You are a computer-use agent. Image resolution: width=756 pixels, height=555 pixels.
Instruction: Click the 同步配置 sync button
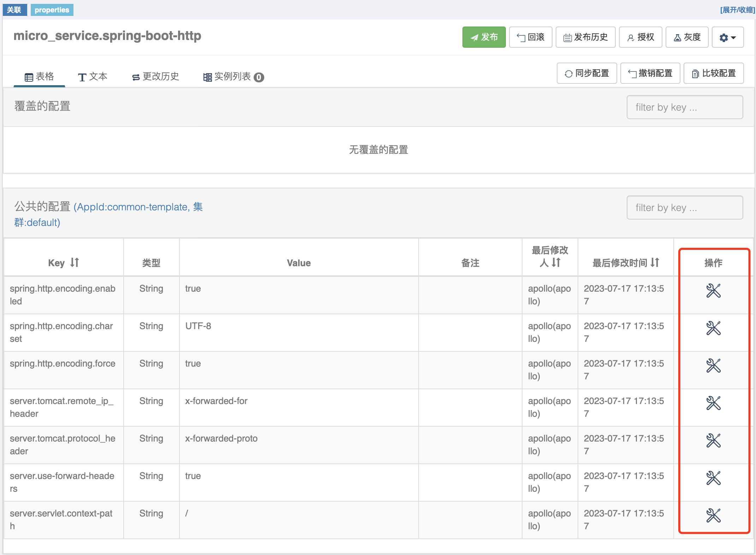(x=586, y=74)
